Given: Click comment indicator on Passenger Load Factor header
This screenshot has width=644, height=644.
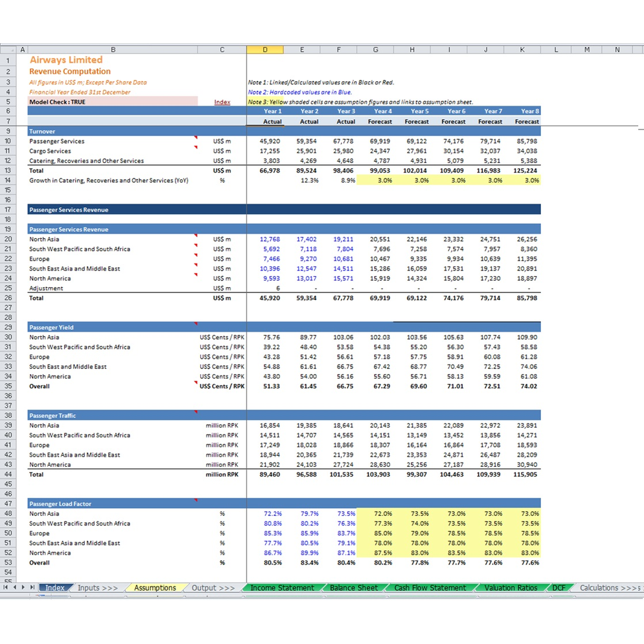Looking at the screenshot, I should [x=196, y=500].
